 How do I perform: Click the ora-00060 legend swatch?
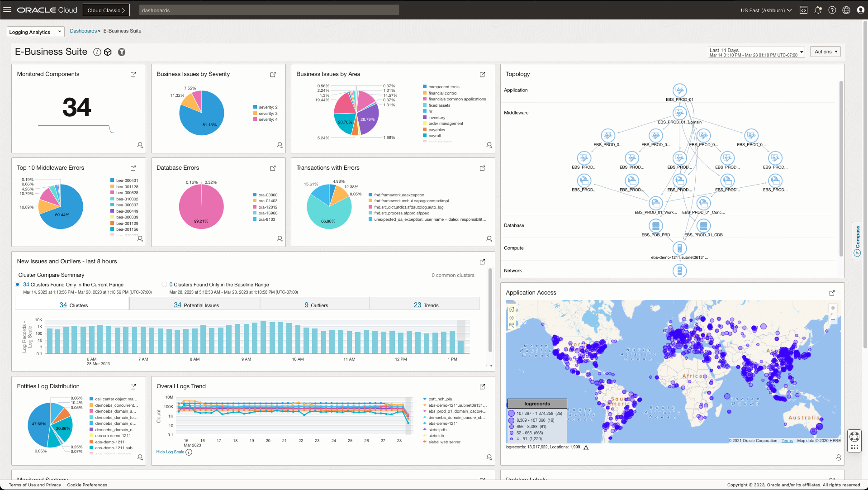[255, 195]
